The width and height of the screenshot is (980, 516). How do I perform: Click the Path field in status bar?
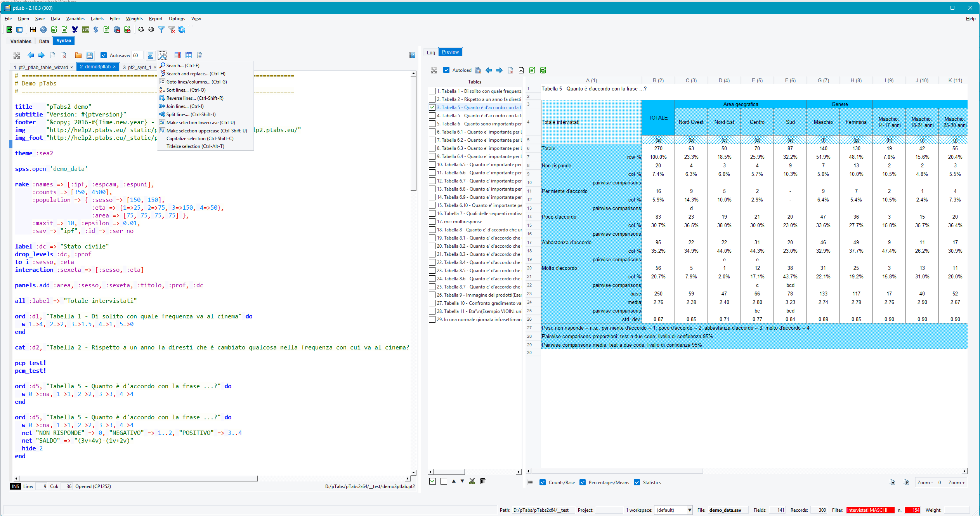point(543,510)
